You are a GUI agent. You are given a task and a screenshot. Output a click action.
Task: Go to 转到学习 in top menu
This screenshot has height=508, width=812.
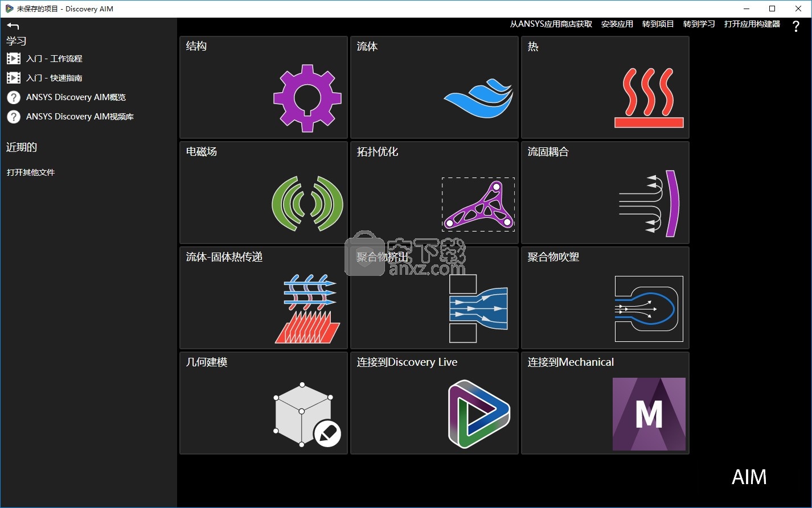point(699,24)
